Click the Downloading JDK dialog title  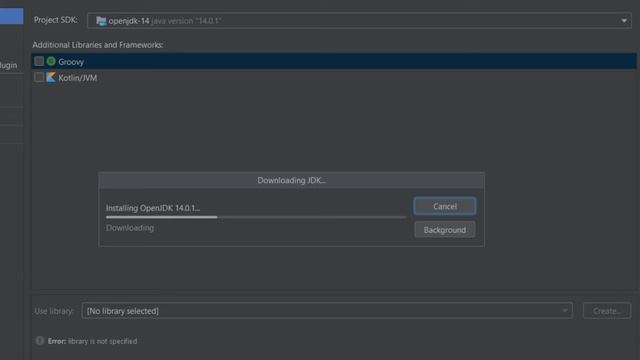(291, 180)
